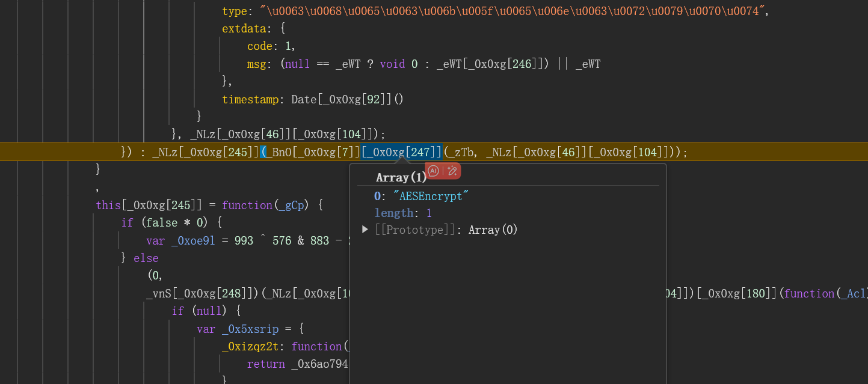Image resolution: width=868 pixels, height=384 pixels.
Task: Click the magic wand sparkle icon
Action: point(452,171)
